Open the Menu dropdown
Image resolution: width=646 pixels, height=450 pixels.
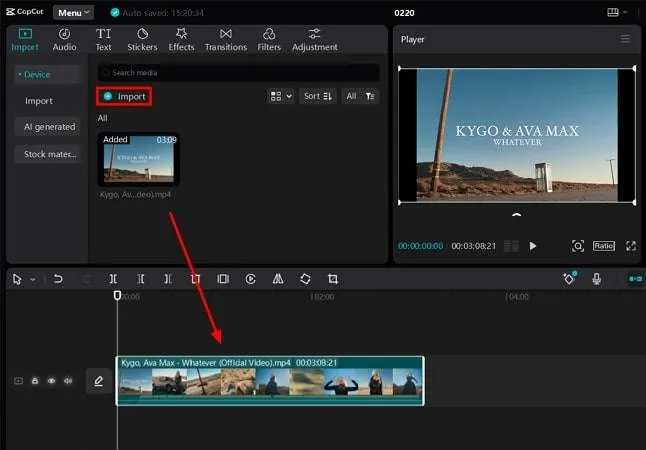pos(73,13)
